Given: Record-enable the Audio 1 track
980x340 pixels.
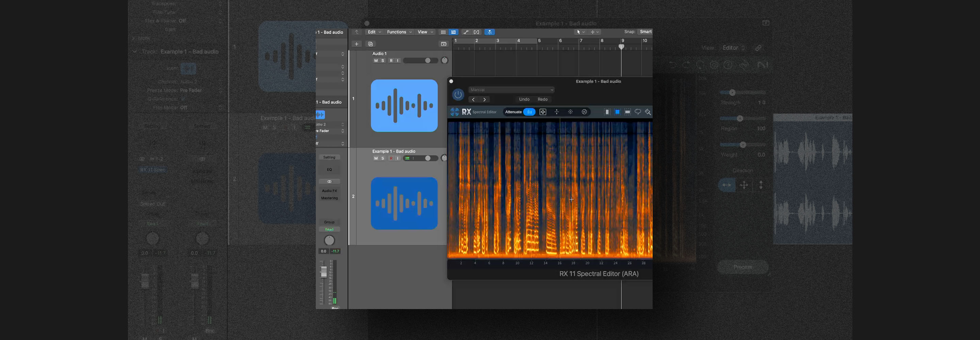Looking at the screenshot, I should [x=391, y=61].
